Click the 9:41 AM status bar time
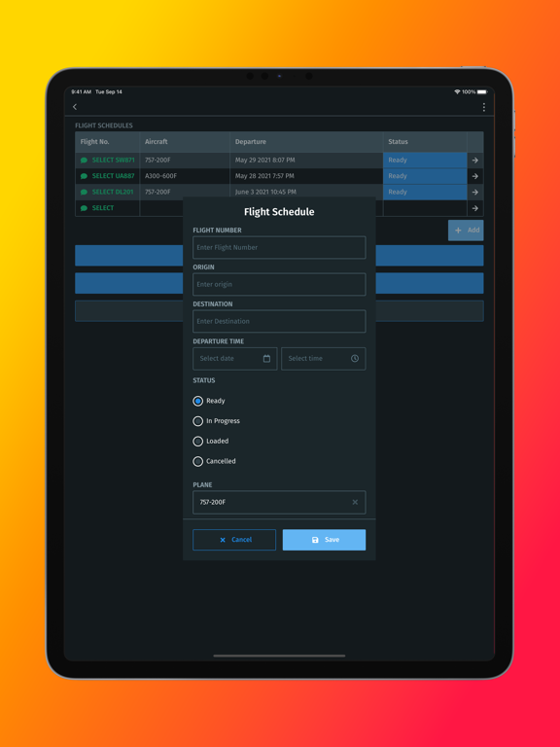The height and width of the screenshot is (747, 560). 81,92
